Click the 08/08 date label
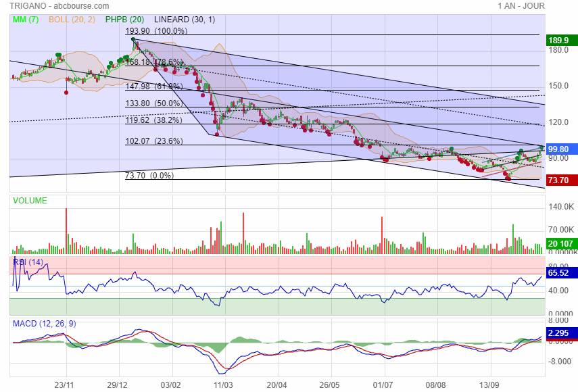The image size is (578, 392). pos(436,385)
